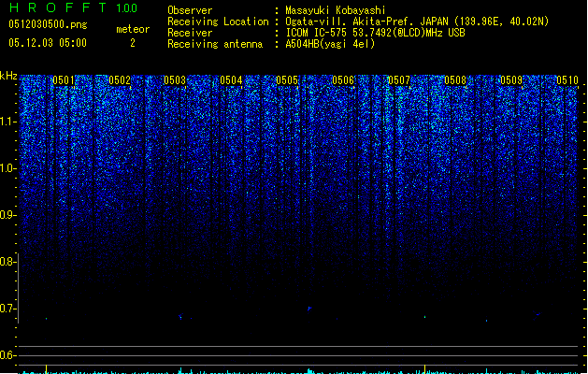This screenshot has height=374, width=588.
Task: Click the 'Receiving antenna' field label
Action: [x=215, y=44]
